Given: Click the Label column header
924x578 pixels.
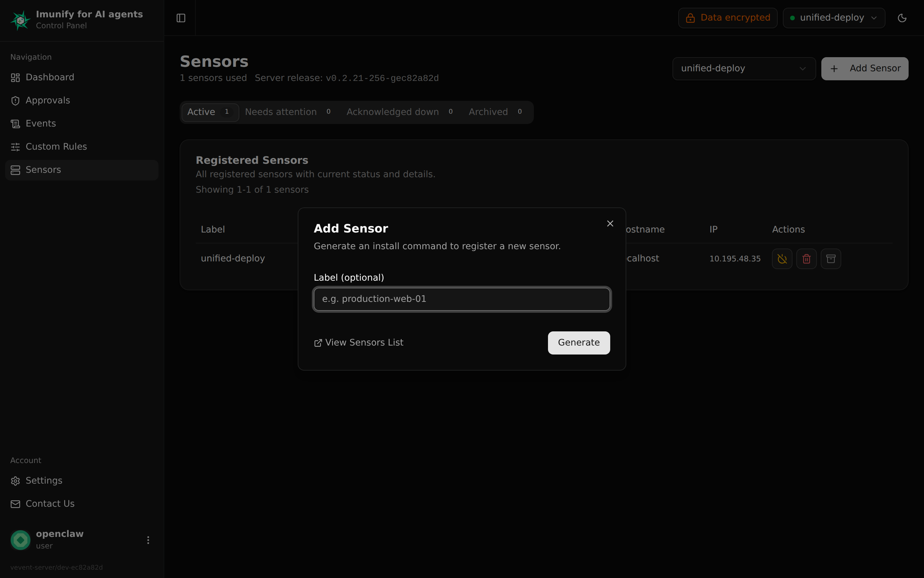Looking at the screenshot, I should pos(213,229).
